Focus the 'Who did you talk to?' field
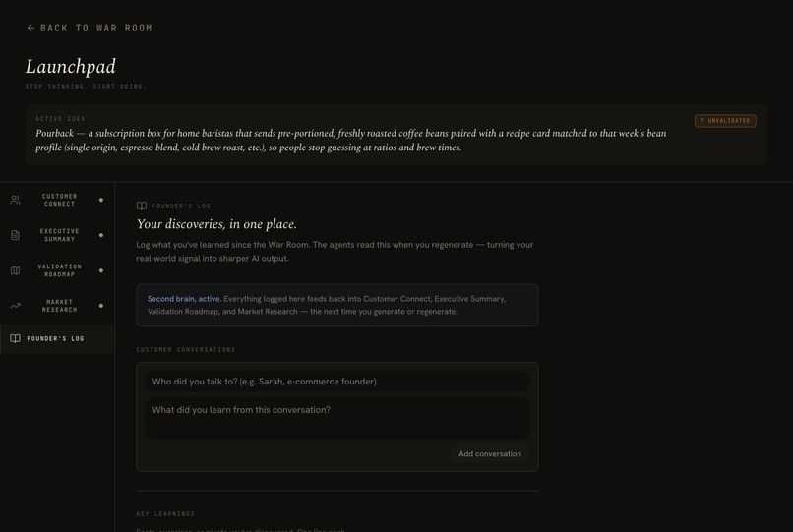 (x=337, y=382)
